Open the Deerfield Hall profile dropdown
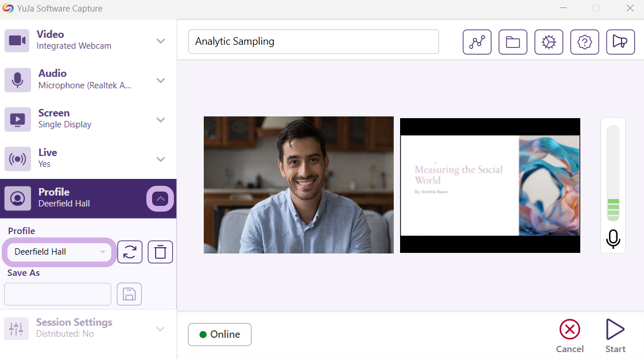Image resolution: width=644 pixels, height=359 pixels. pyautogui.click(x=60, y=252)
